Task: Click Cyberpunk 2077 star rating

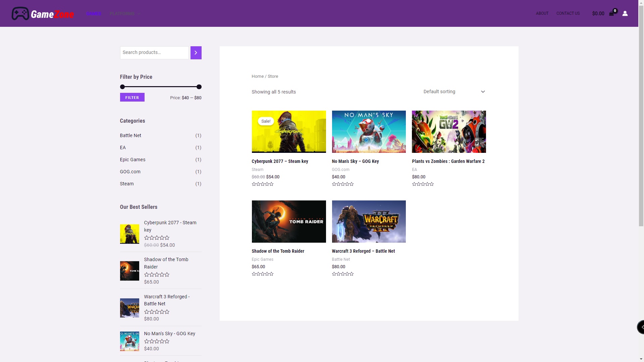Action: pos(263,184)
